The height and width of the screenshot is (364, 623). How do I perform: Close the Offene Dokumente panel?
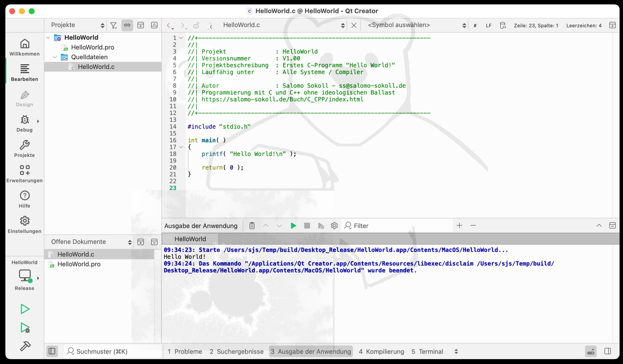154,242
